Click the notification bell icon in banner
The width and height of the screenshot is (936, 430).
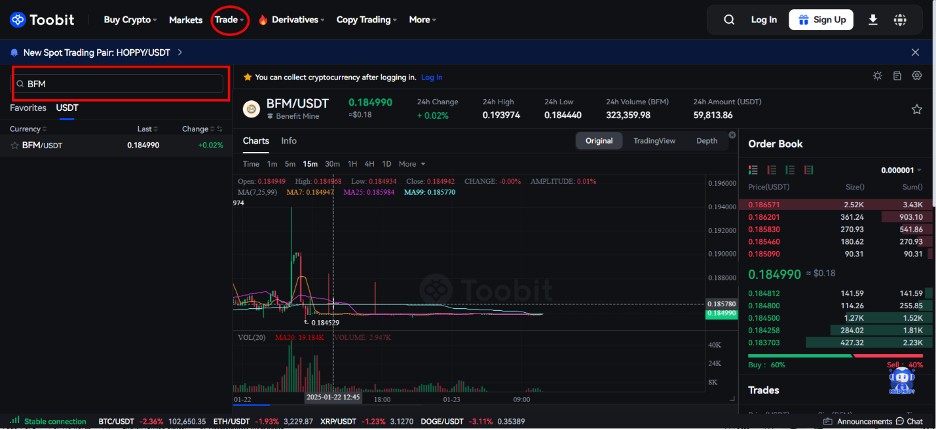coord(14,53)
